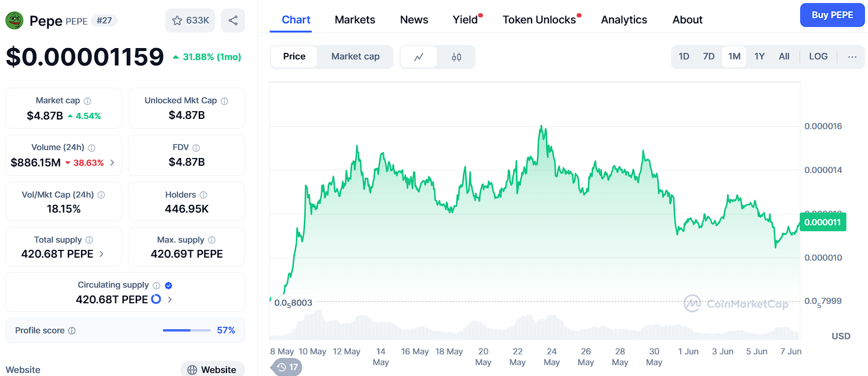Viewport: 868px width, 376px height.
Task: Click the Holders info icon
Action: click(204, 195)
